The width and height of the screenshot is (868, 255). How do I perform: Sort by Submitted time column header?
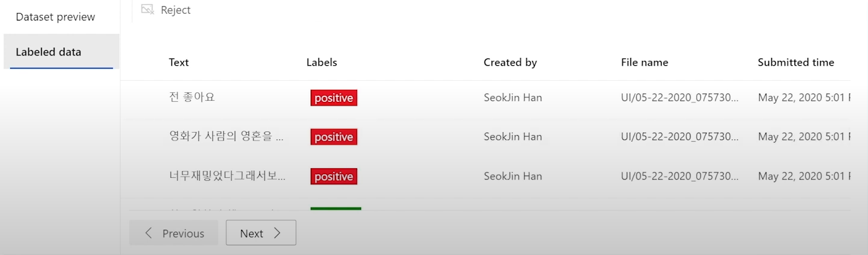coord(796,62)
